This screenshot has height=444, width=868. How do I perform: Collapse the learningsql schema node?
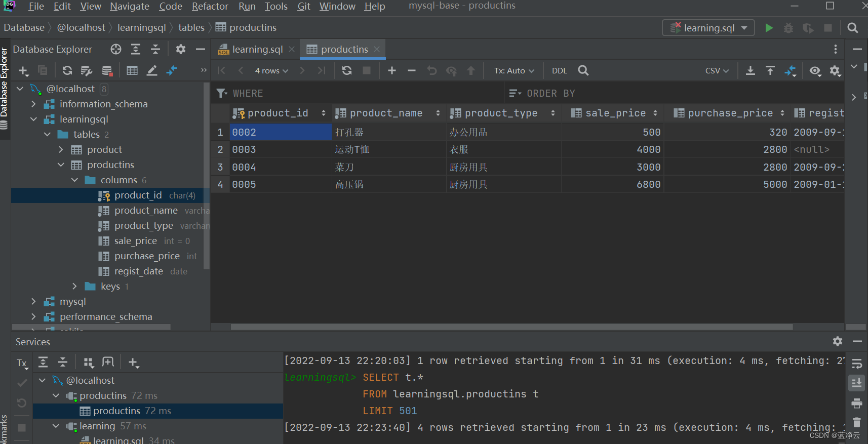(x=33, y=119)
